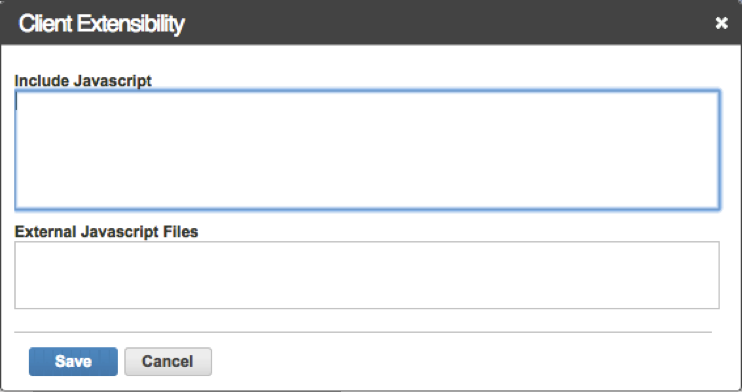This screenshot has width=742, height=392.
Task: Close the Client Extensibility dialog
Action: click(721, 23)
